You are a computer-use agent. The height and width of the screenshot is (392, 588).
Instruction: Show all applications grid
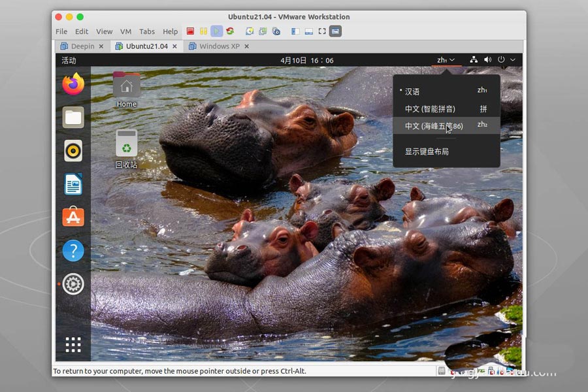73,344
